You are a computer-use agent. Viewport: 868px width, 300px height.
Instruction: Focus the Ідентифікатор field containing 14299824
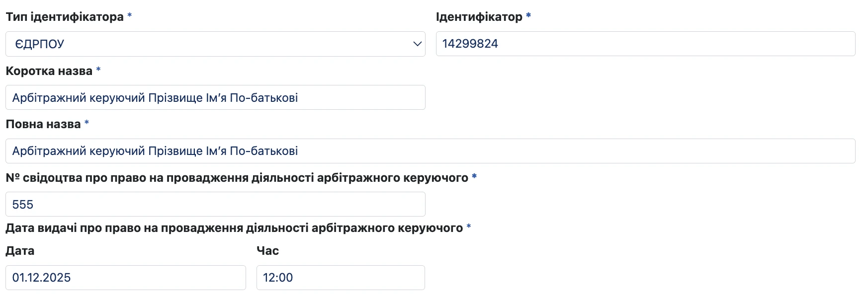645,44
